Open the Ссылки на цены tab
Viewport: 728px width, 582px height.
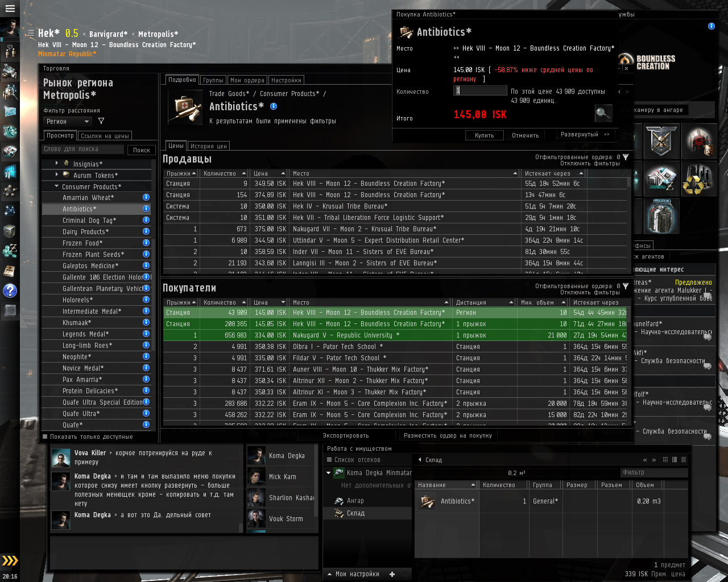click(x=105, y=136)
